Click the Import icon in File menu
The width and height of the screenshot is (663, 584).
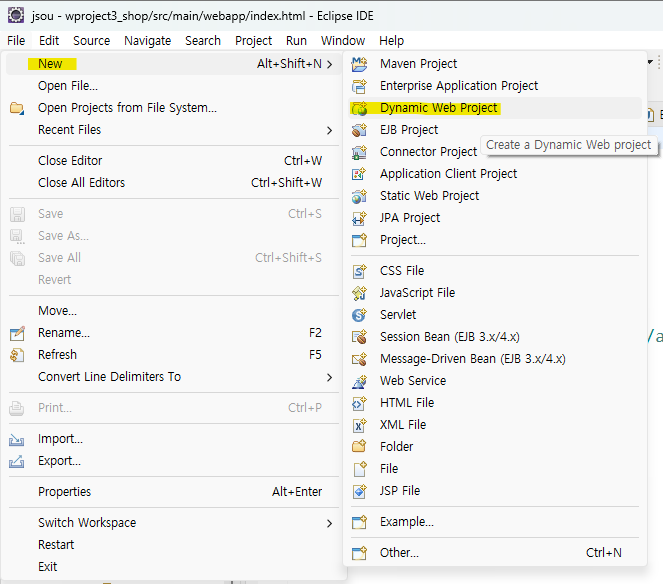(16, 439)
